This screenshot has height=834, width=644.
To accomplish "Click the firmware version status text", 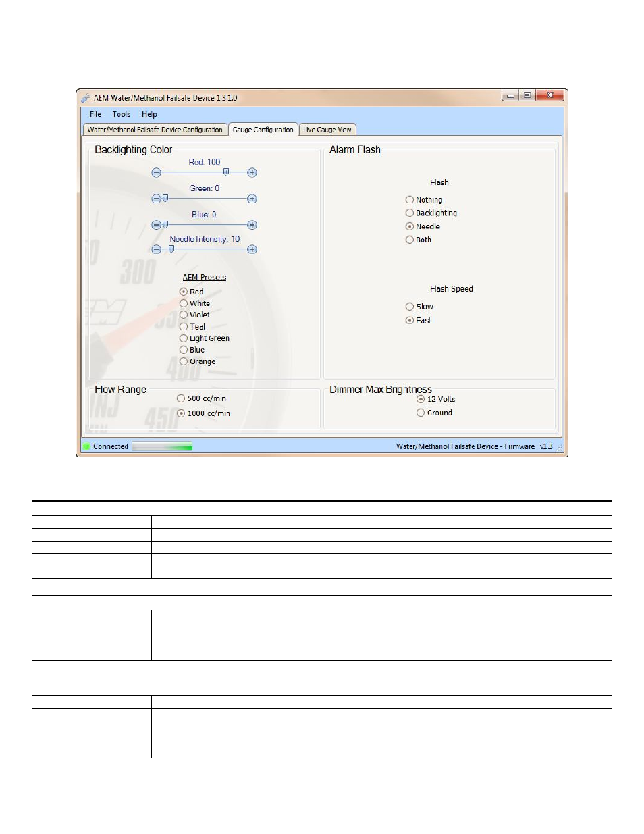I will tap(475, 446).
